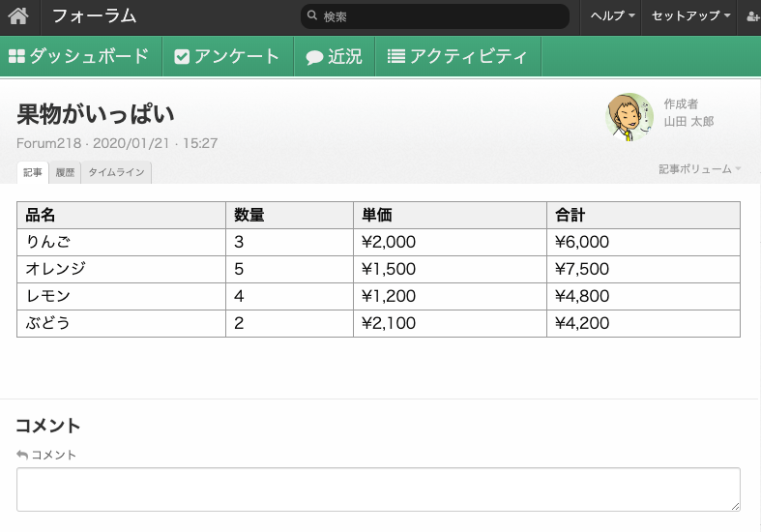Click the search magnifier icon
The image size is (761, 532).
pos(312,16)
